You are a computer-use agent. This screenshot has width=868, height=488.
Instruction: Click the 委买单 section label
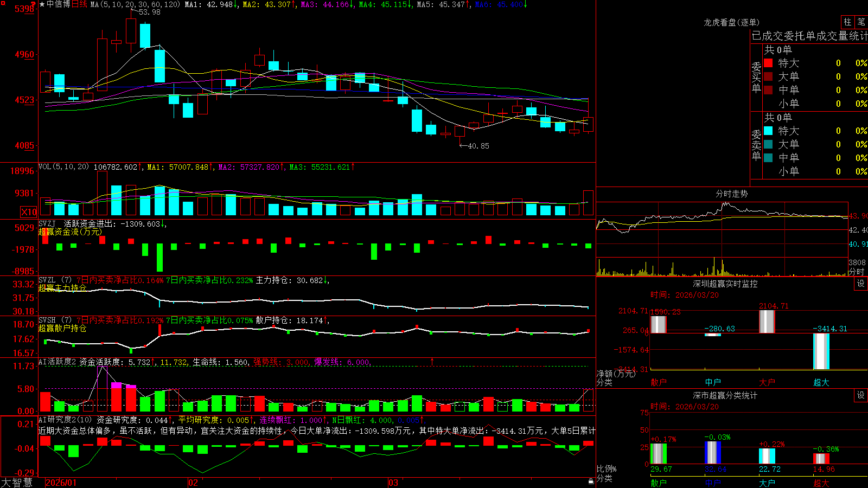[x=756, y=77]
